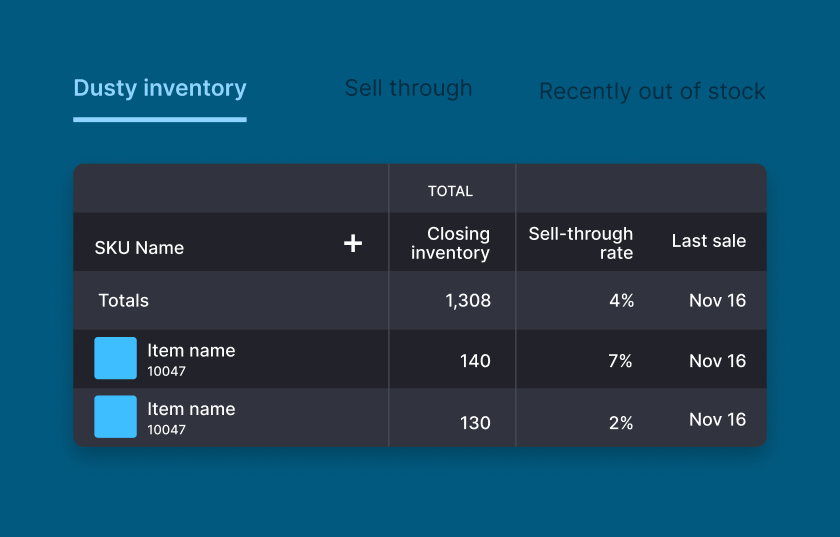Click the blue thumbnail in the second item row

point(116,417)
